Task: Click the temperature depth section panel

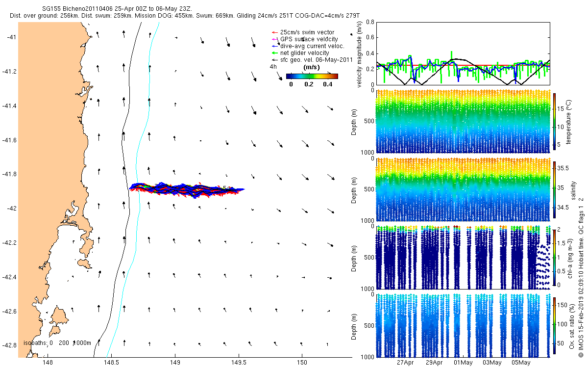Action: (463, 121)
